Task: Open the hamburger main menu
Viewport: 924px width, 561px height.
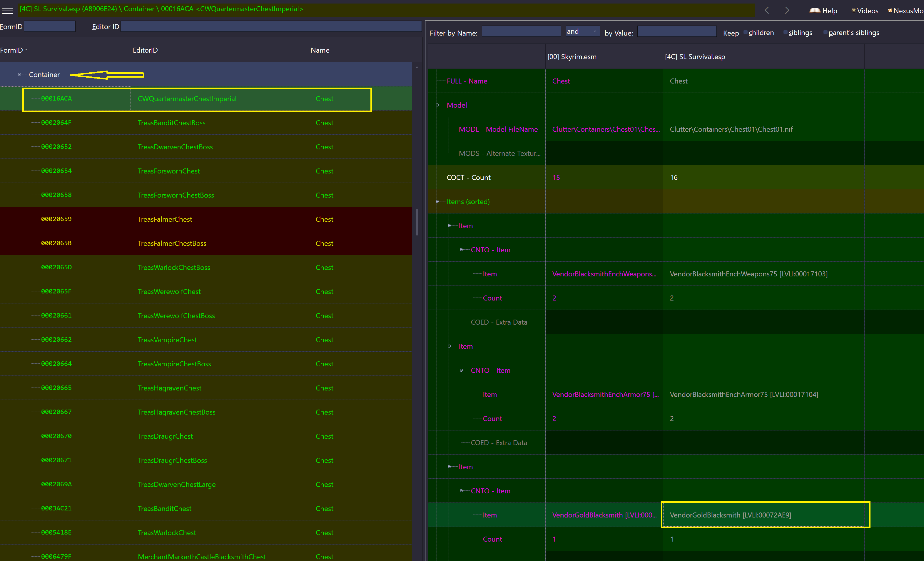Action: [8, 11]
